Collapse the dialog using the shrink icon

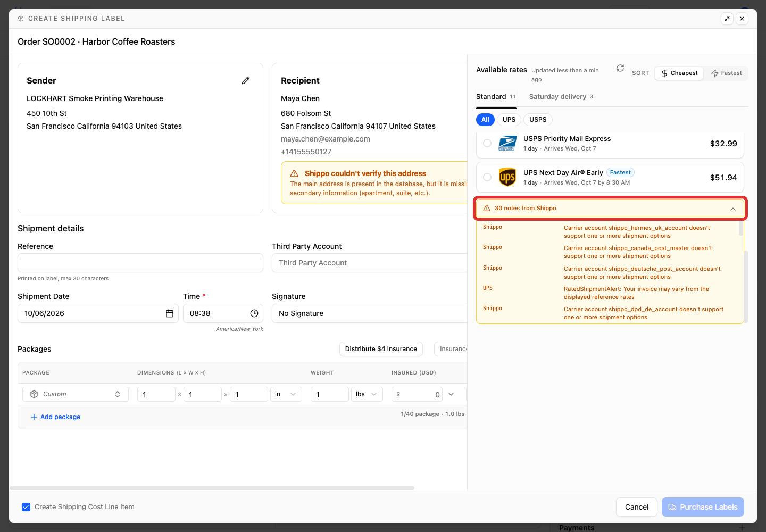[x=727, y=19]
